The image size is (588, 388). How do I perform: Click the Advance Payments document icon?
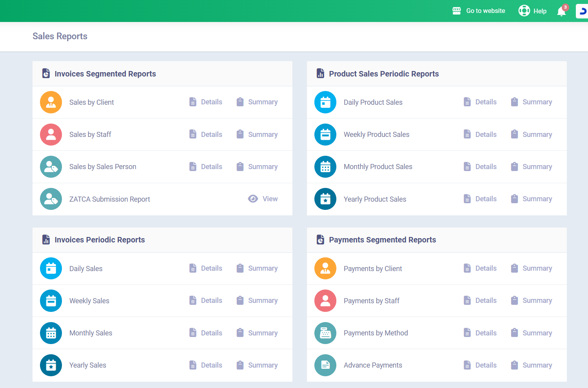click(325, 365)
